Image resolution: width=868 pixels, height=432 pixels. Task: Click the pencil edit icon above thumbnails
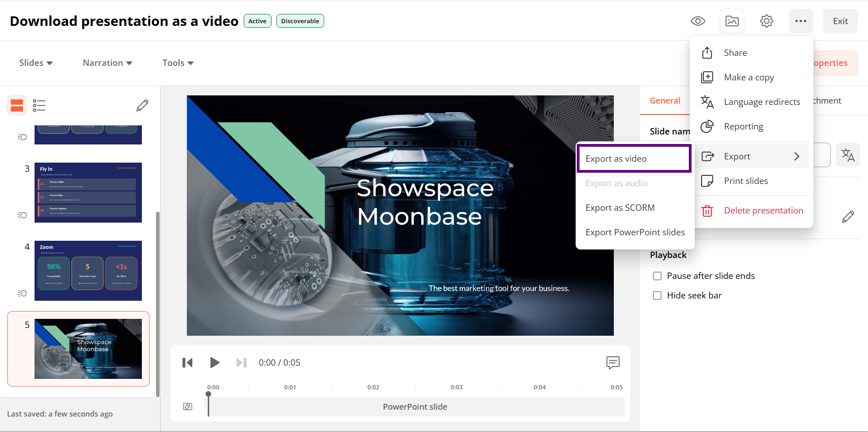[x=142, y=105]
